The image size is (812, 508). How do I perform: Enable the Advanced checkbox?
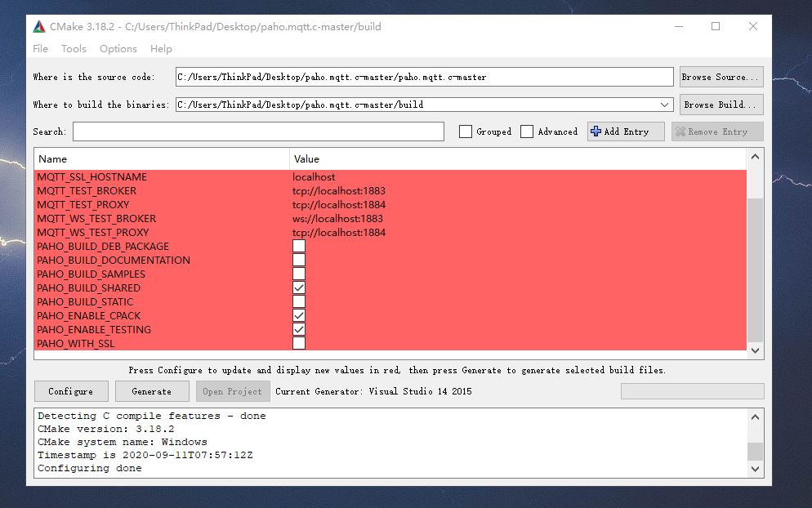[x=527, y=131]
